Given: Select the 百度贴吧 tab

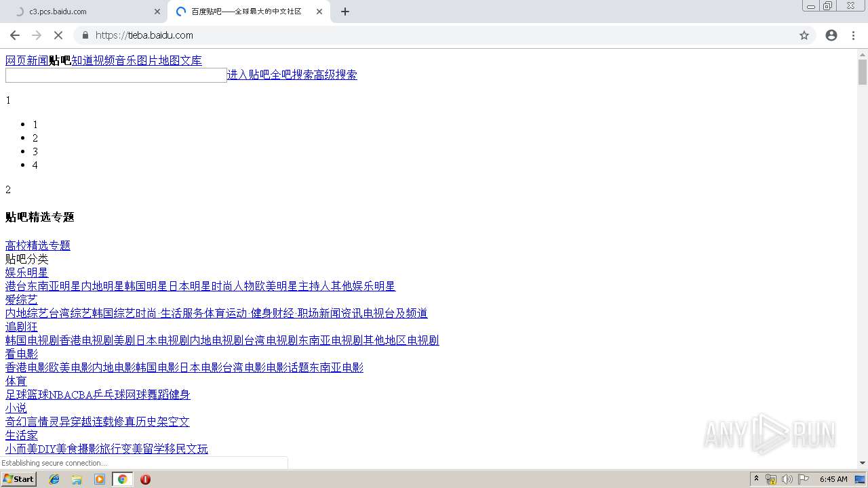Looking at the screenshot, I should point(248,12).
